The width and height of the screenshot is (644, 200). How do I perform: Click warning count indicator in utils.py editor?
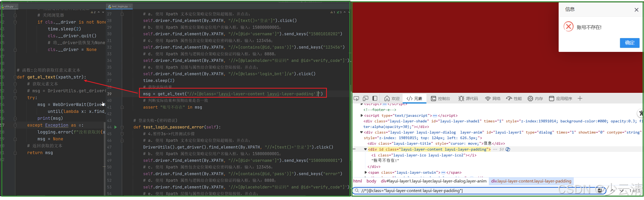[x=93, y=12]
